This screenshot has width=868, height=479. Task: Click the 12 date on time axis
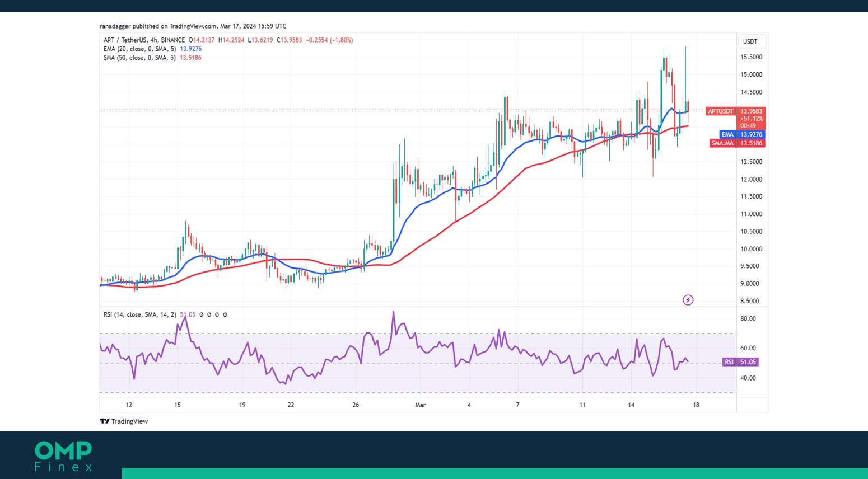click(x=129, y=405)
